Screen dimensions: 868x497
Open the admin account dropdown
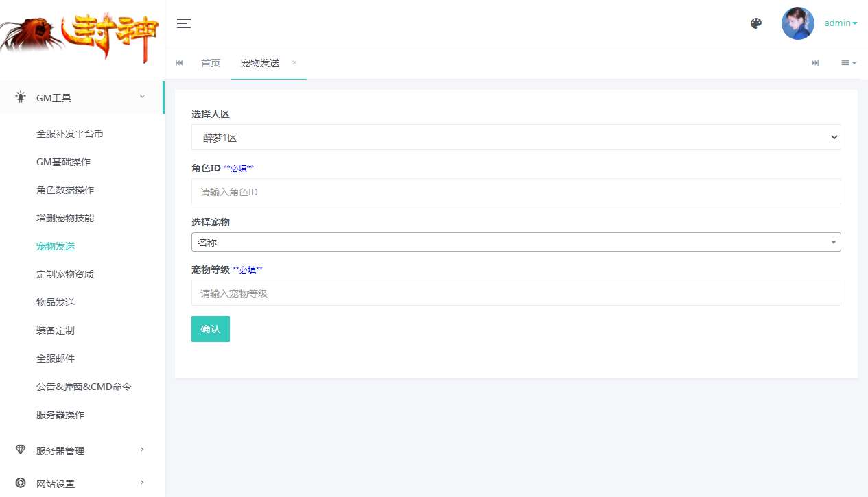click(838, 23)
